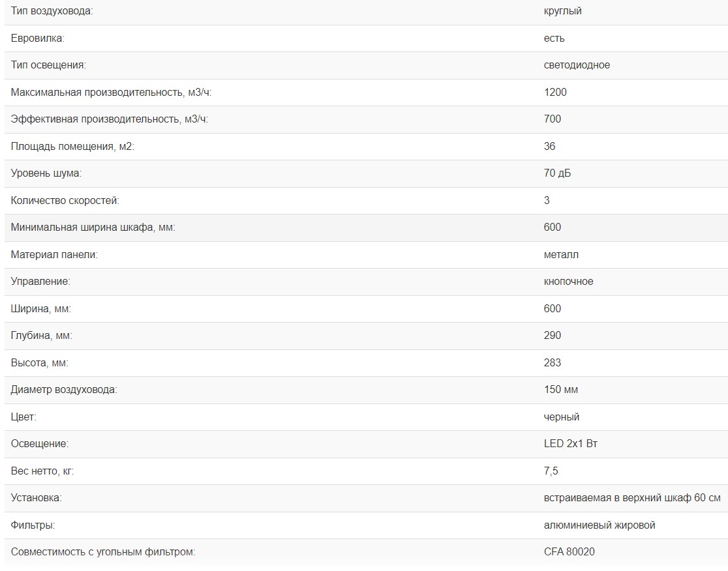Select the room area value 36
Image resolution: width=728 pixels, height=571 pixels.
coord(550,147)
